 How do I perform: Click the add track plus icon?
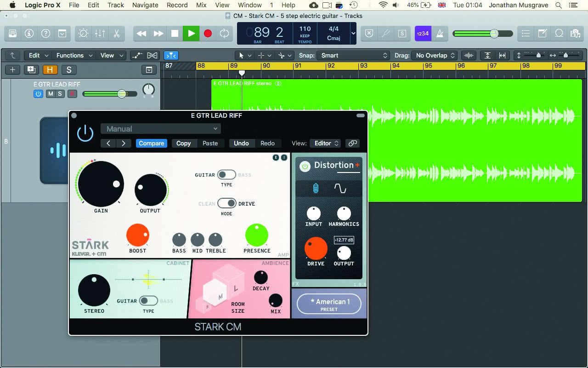(x=12, y=70)
